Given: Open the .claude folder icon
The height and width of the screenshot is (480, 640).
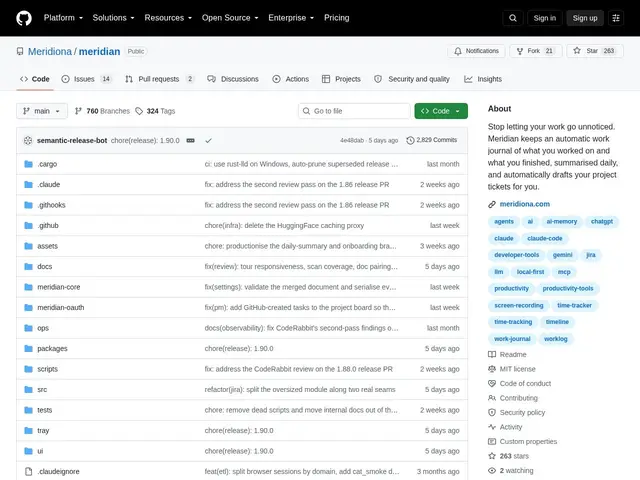Looking at the screenshot, I should (28, 184).
